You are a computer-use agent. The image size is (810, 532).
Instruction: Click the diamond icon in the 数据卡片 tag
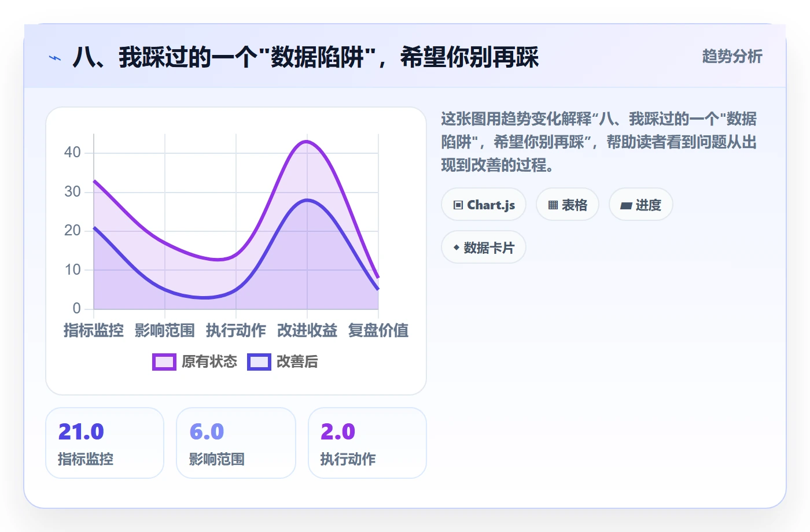(x=456, y=247)
